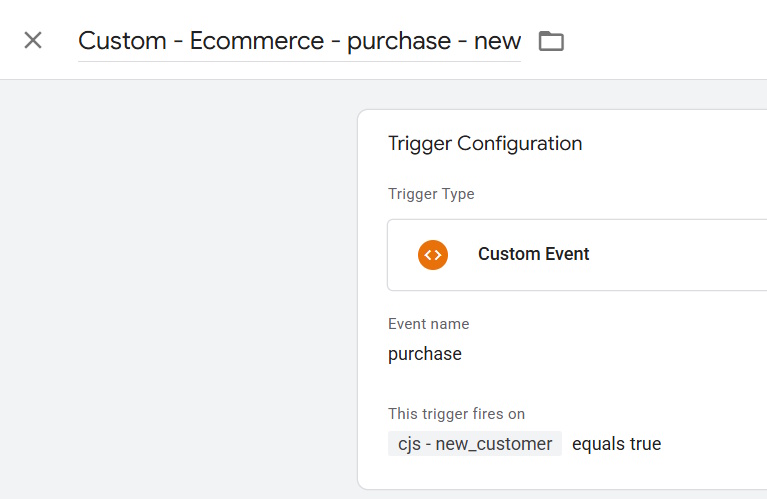Open the folder selector icon beside the title
The width and height of the screenshot is (767, 499).
[x=551, y=41]
